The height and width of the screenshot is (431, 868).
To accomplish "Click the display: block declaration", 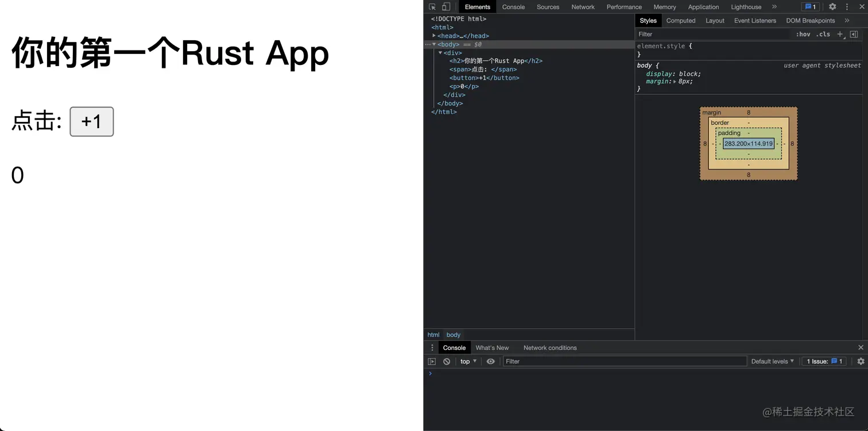I will pyautogui.click(x=673, y=74).
